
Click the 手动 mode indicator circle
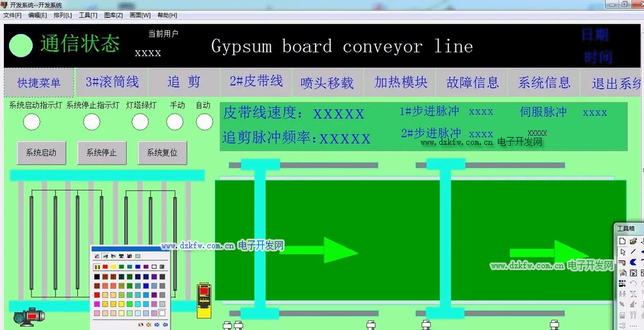point(175,121)
